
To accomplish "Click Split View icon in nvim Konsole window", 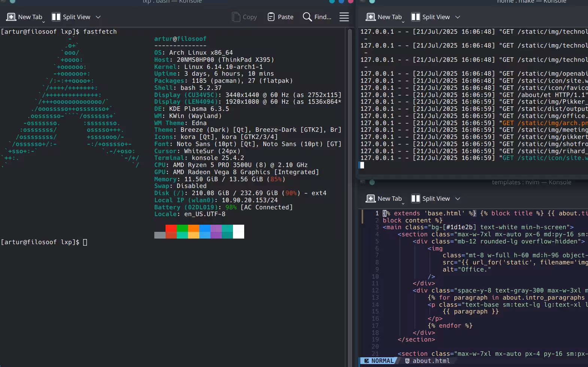I will pyautogui.click(x=415, y=198).
